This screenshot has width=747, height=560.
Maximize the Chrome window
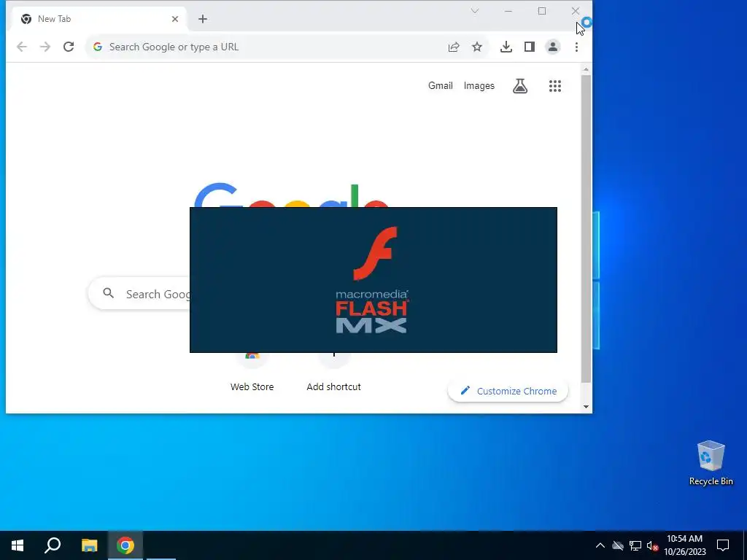(542, 11)
